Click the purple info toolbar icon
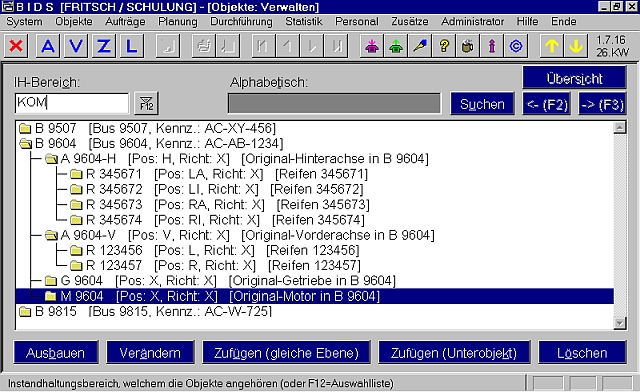The height and width of the screenshot is (392, 640). click(x=492, y=46)
